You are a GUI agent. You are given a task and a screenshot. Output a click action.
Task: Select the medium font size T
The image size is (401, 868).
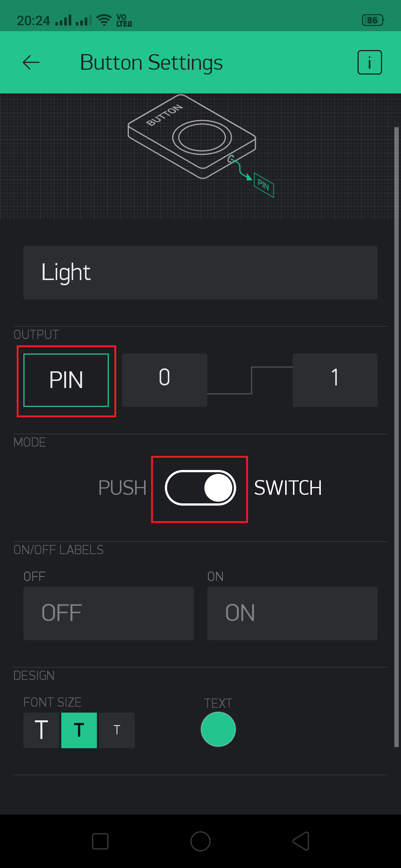79,730
